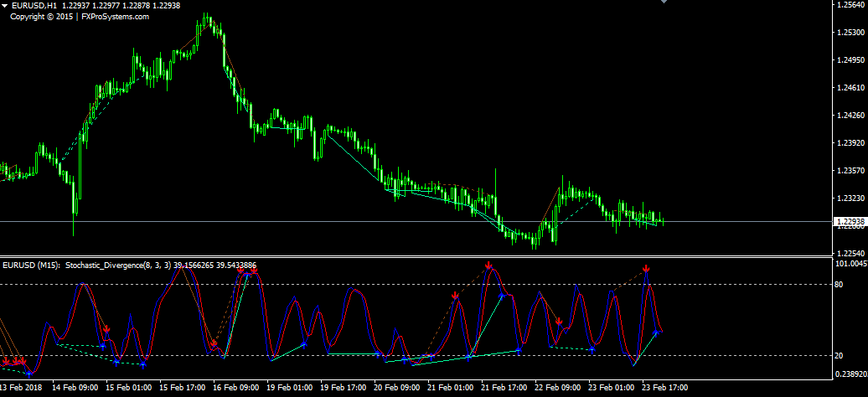Click the red arrow just before 15 Feb 01:00
The width and height of the screenshot is (868, 397).
(x=106, y=329)
